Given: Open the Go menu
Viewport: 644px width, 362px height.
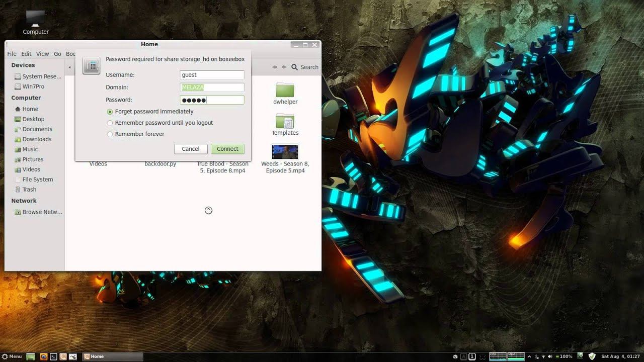Looking at the screenshot, I should point(57,54).
